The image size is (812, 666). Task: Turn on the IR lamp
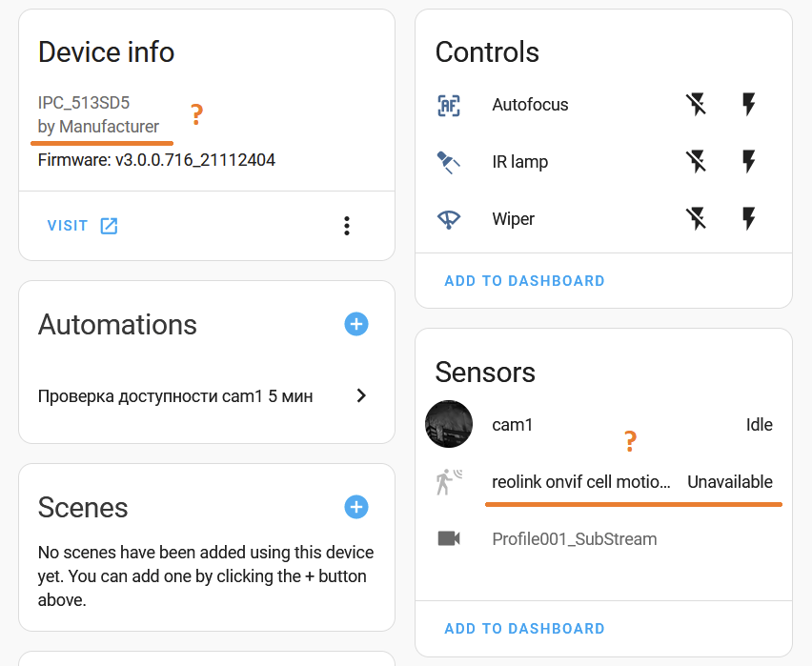749,162
